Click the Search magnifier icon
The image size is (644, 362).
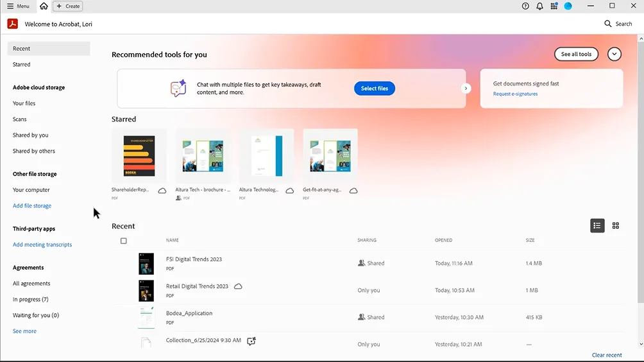608,24
